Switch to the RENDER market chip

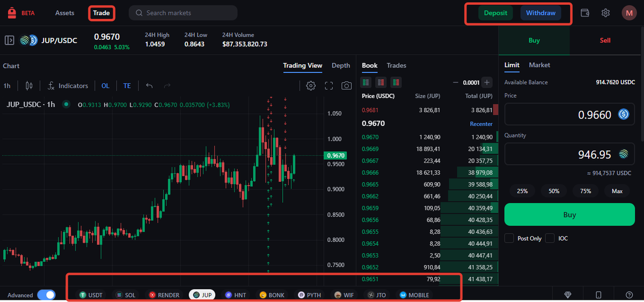pos(164,295)
